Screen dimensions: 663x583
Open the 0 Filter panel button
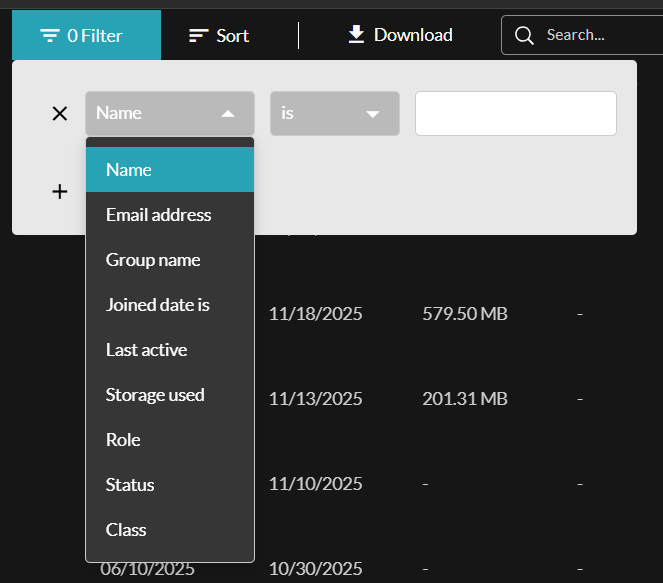point(86,35)
